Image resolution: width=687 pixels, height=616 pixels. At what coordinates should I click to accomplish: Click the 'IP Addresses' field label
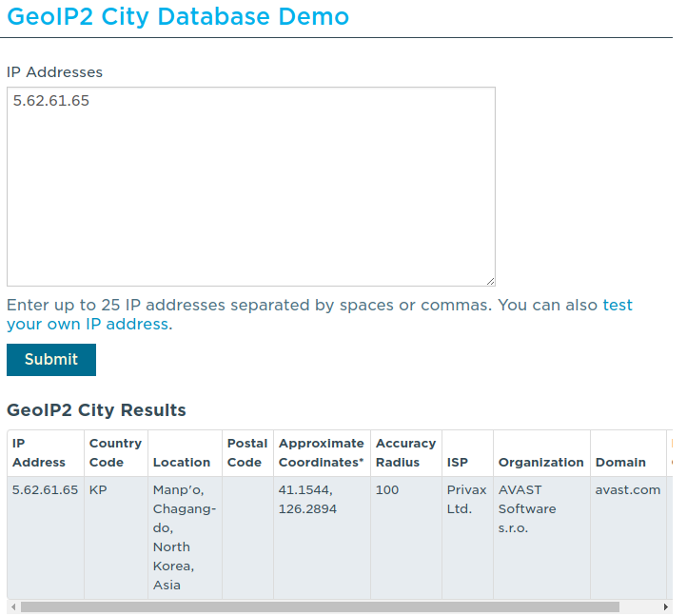coord(54,72)
